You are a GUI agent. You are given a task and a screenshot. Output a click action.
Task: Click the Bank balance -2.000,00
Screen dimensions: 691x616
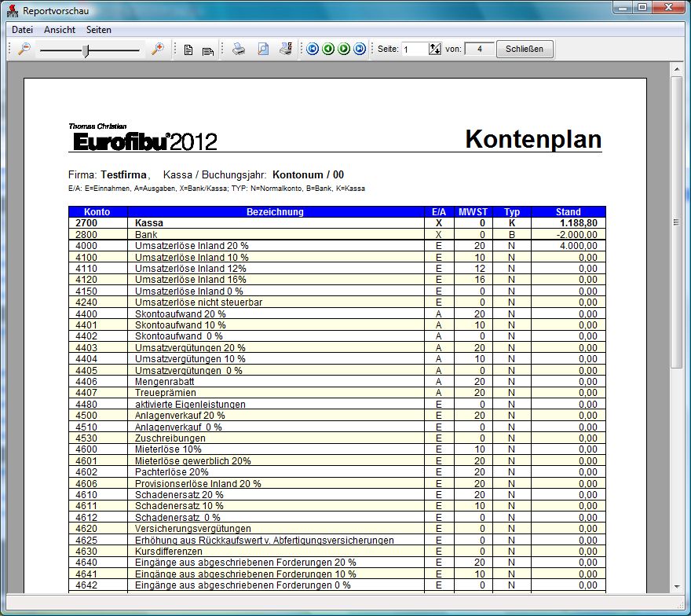(577, 235)
